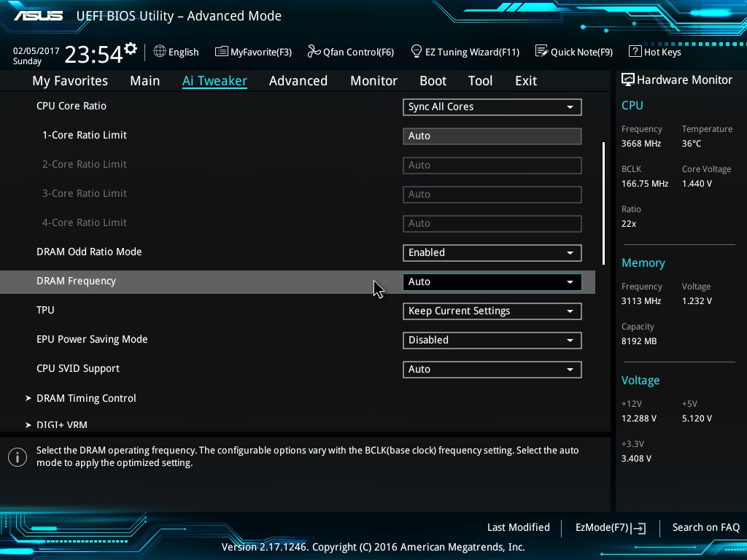Click the +5V value 5.120 V
This screenshot has width=747, height=560.
coord(697,418)
